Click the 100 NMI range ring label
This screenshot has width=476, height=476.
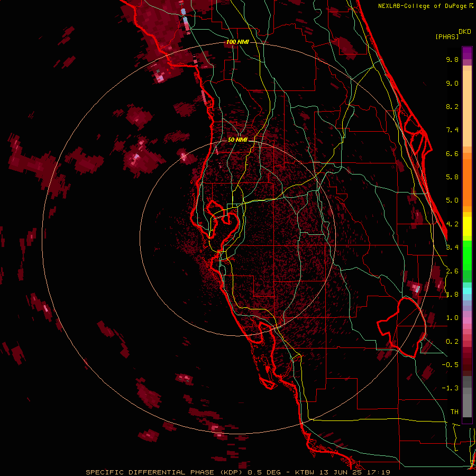click(237, 42)
